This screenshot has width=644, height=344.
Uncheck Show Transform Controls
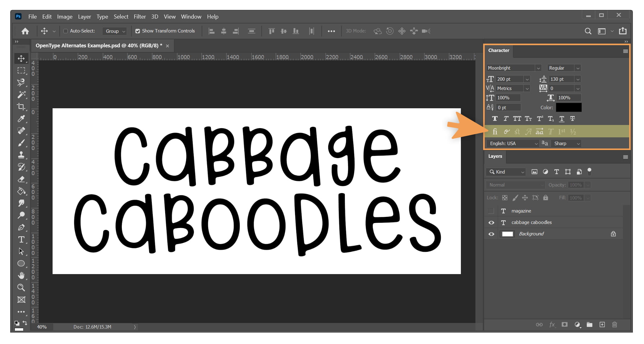coord(138,31)
